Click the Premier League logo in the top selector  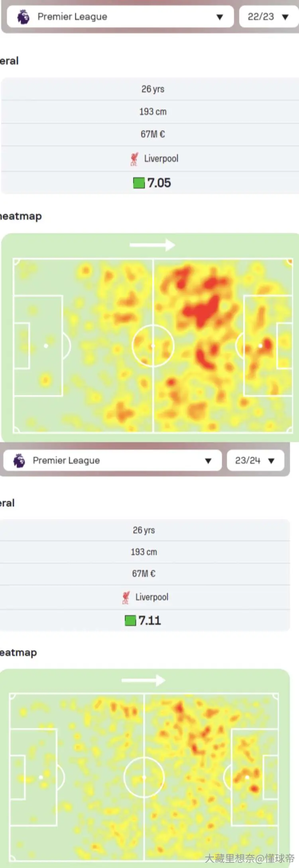[x=23, y=17]
